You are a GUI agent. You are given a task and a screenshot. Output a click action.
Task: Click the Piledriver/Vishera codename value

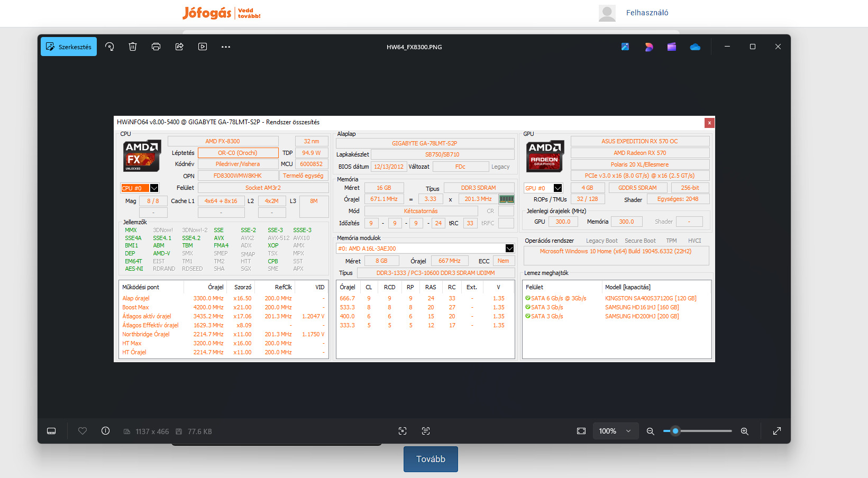coord(238,164)
